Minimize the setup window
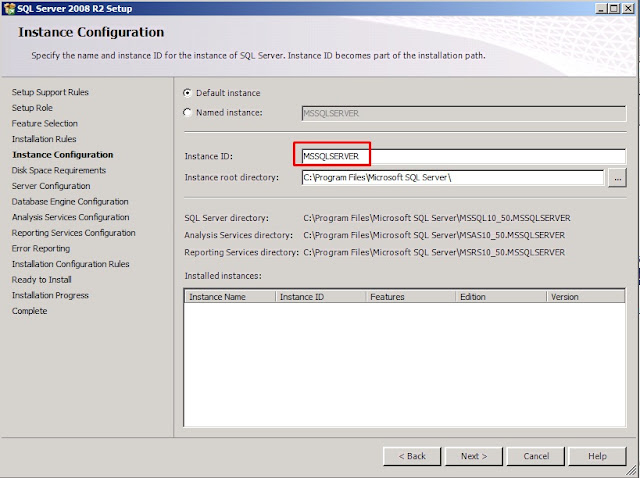 [601, 9]
